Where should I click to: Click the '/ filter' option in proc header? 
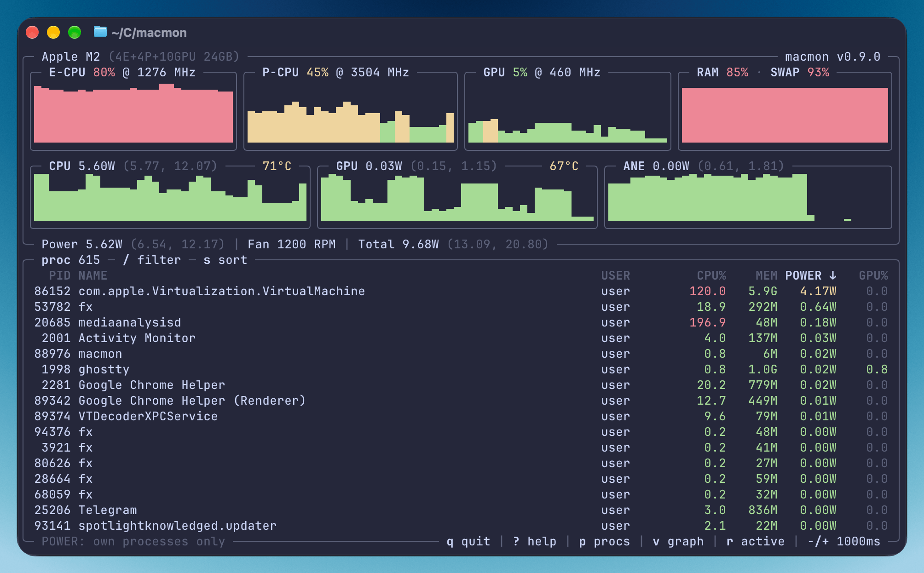(152, 260)
